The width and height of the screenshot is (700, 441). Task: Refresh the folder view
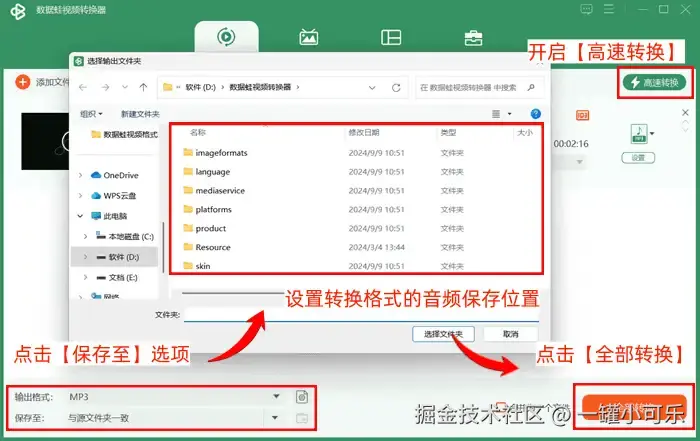(396, 88)
